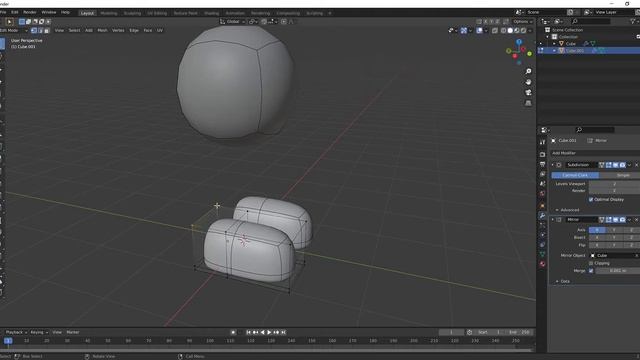Select the Simple subdivision type

point(620,175)
